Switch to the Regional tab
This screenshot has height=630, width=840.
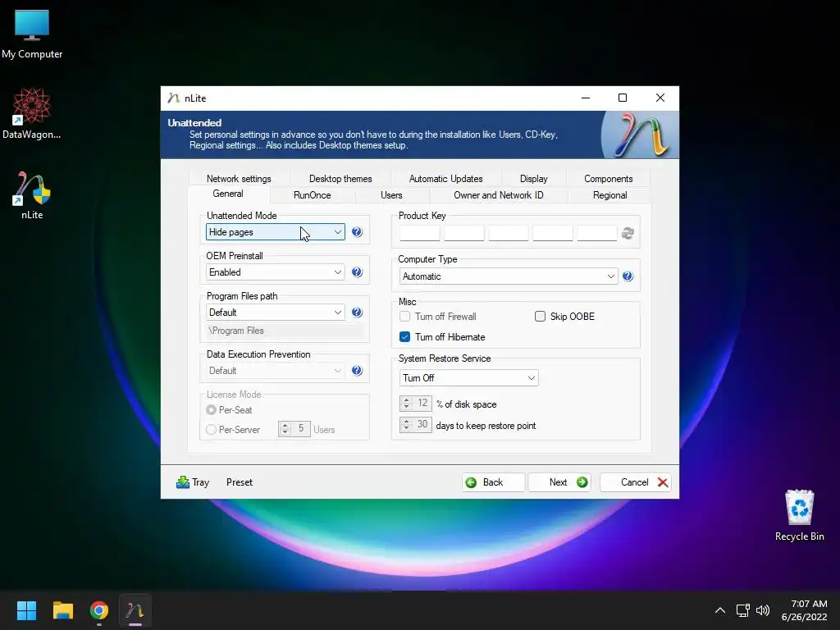609,195
